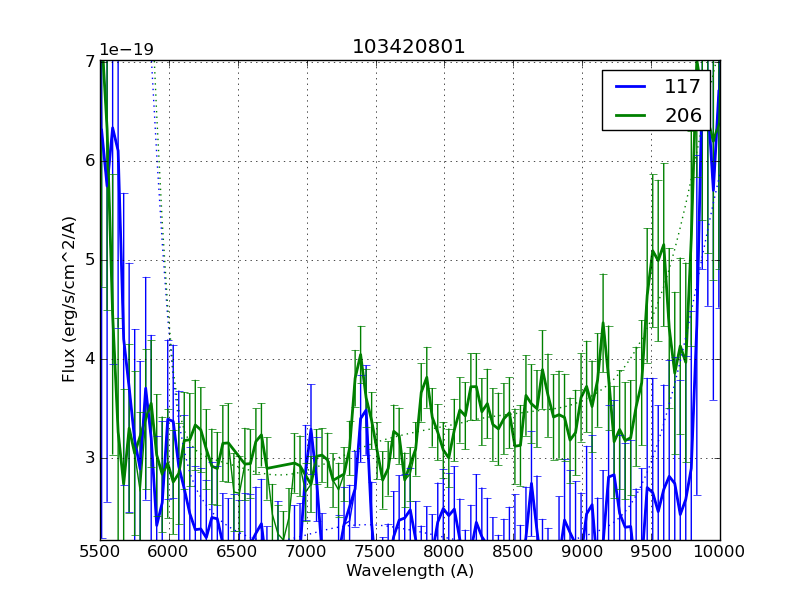Image resolution: width=800 pixels, height=600 pixels.
Task: Click x-axis tick label 7000
Action: click(307, 551)
